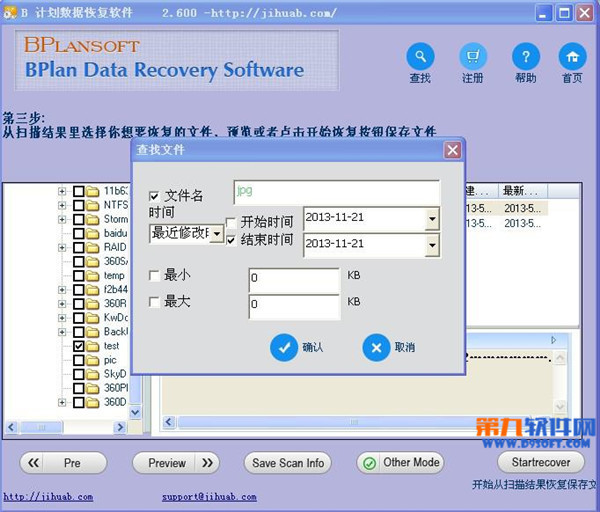Screen dimensions: 600x512
Task: Open the start date picker dropdown
Action: point(432,219)
